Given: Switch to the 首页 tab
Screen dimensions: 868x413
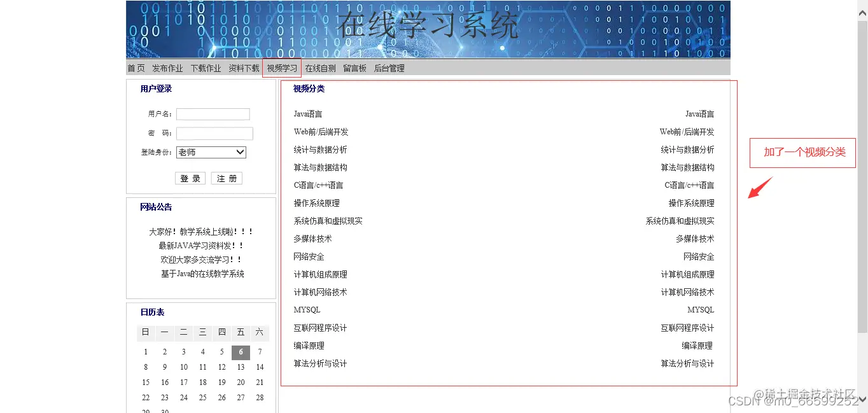Looking at the screenshot, I should pos(136,67).
